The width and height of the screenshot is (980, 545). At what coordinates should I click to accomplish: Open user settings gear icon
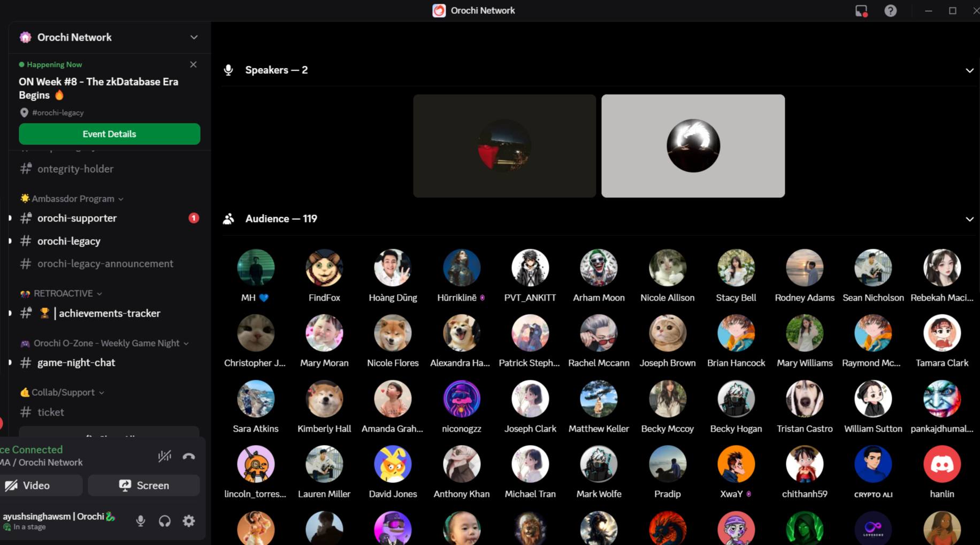point(188,521)
